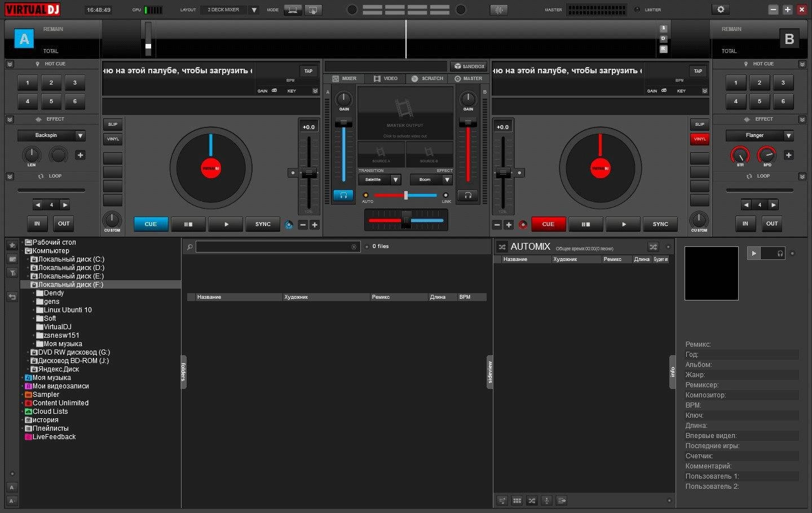Screen dimensions: 812x513
Task: Open the Flanger effect dropdown
Action: coord(788,135)
